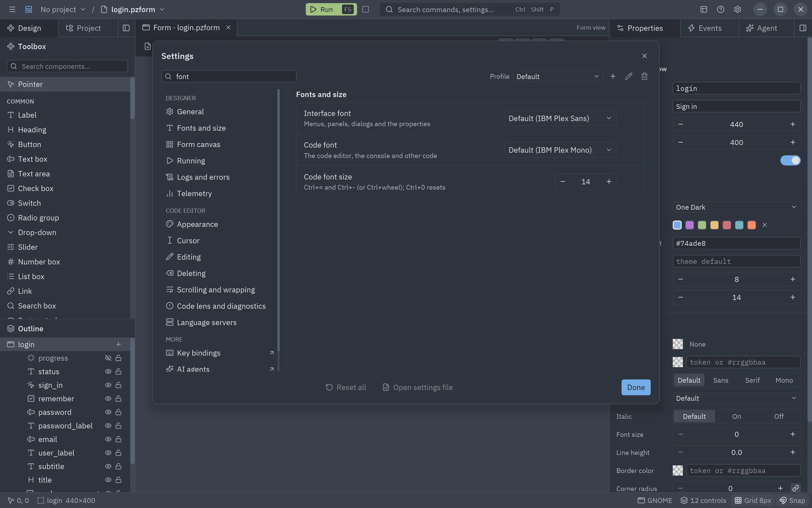812x508 pixels.
Task: Open settings gear in the title bar
Action: (x=737, y=9)
